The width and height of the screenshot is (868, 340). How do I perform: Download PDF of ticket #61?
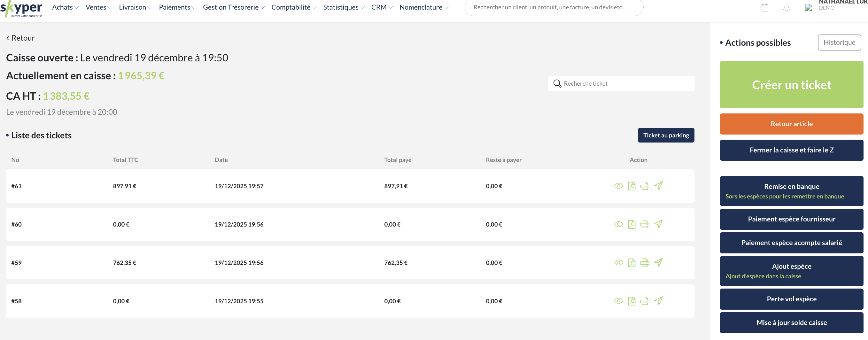(x=632, y=186)
